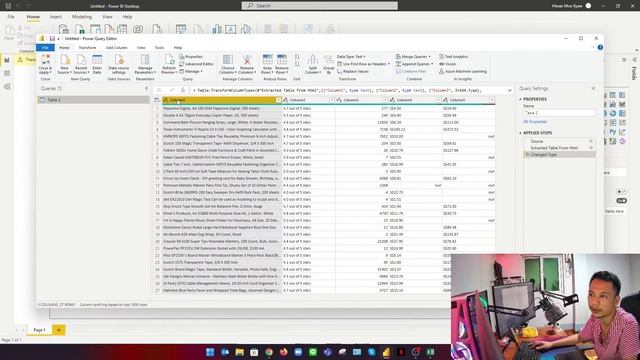The image size is (640, 360).
Task: Open Excel from the taskbar
Action: point(431,352)
